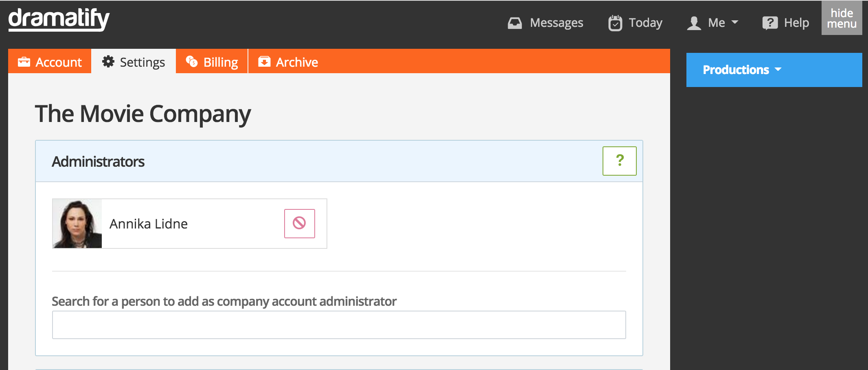Image resolution: width=868 pixels, height=370 pixels.
Task: Open the Messages link
Action: (556, 23)
